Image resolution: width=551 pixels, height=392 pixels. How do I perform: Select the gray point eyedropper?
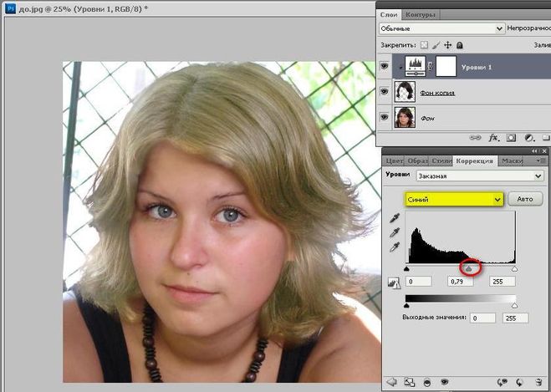[x=395, y=232]
